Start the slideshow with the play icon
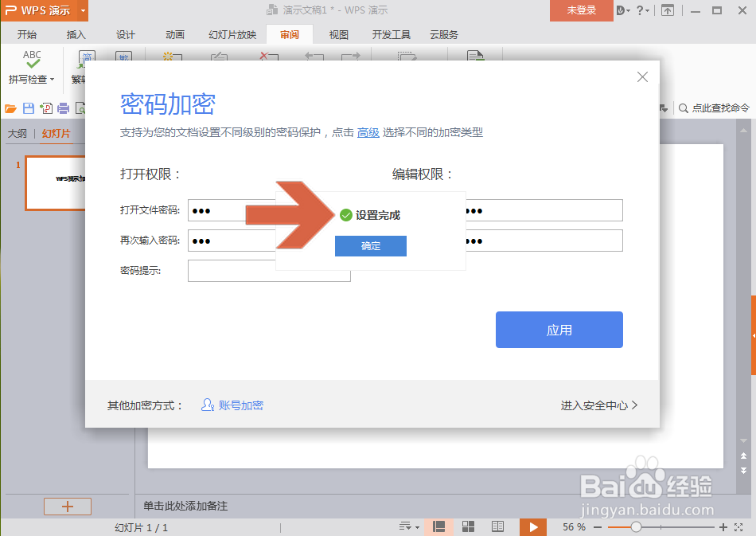This screenshot has height=536, width=756. pyautogui.click(x=532, y=526)
